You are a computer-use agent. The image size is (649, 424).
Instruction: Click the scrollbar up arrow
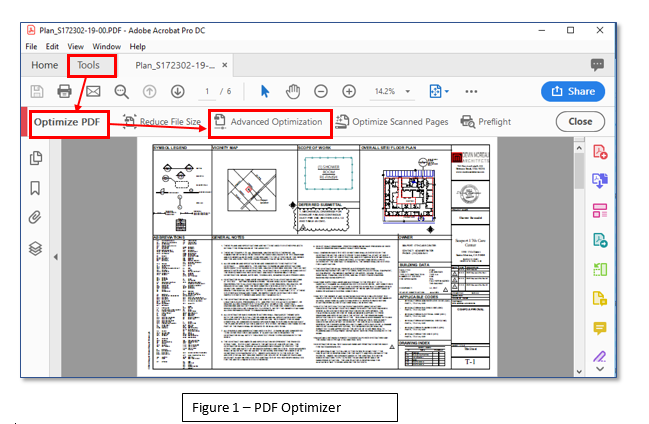[579, 148]
